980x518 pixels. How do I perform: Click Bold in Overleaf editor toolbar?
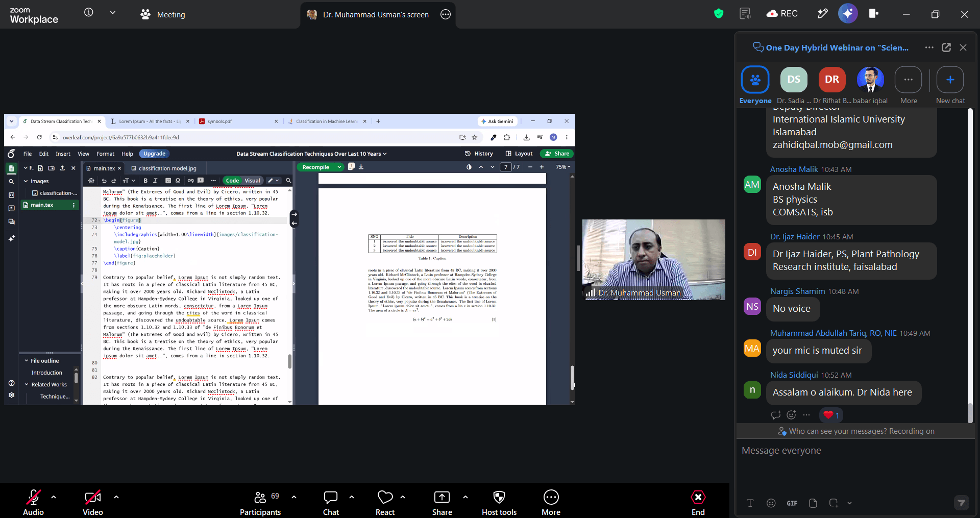coord(145,181)
